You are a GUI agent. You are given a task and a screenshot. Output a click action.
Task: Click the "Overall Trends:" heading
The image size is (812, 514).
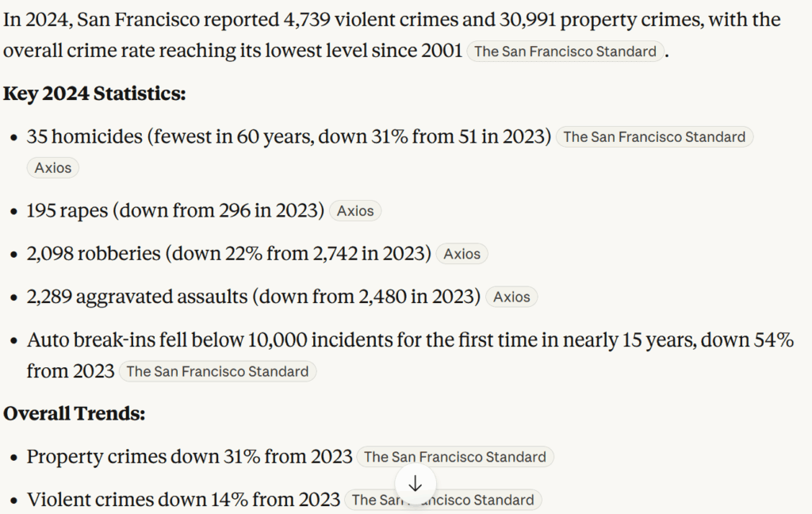(75, 413)
